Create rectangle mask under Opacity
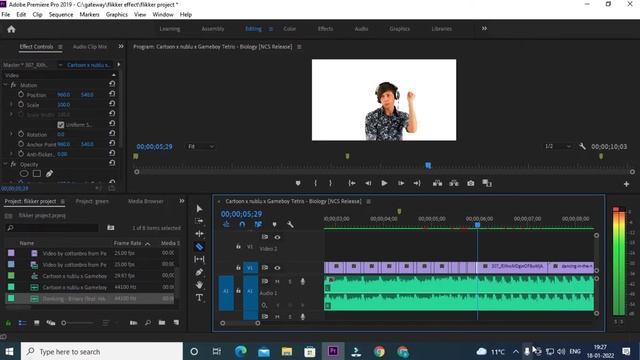Screen dimensions: 640x360 pos(37,173)
